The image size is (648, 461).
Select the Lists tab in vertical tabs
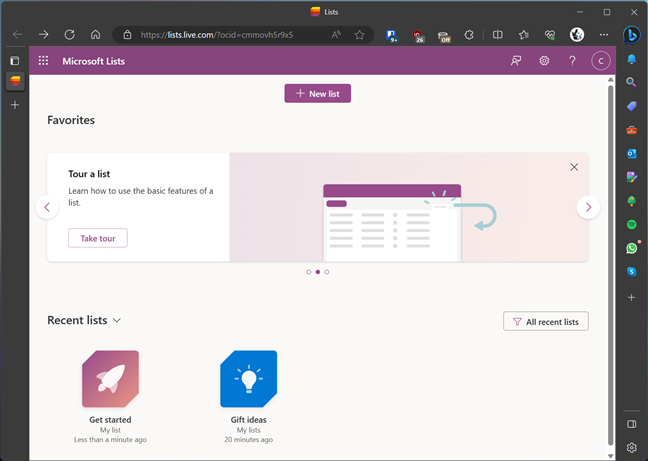coord(15,81)
